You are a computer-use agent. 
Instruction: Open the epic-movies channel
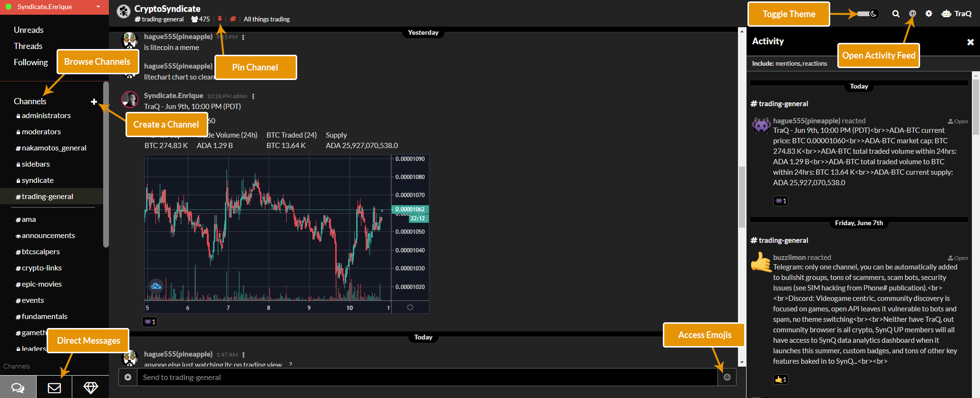[39, 284]
